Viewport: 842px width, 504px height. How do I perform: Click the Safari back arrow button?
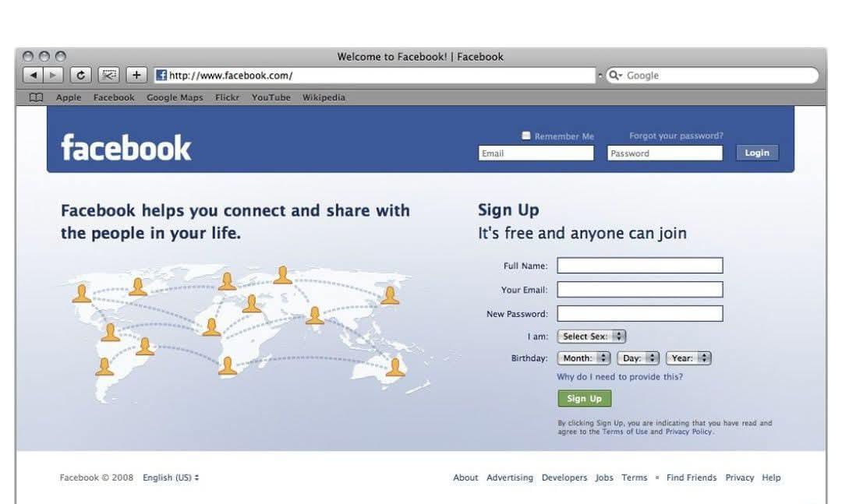point(33,75)
